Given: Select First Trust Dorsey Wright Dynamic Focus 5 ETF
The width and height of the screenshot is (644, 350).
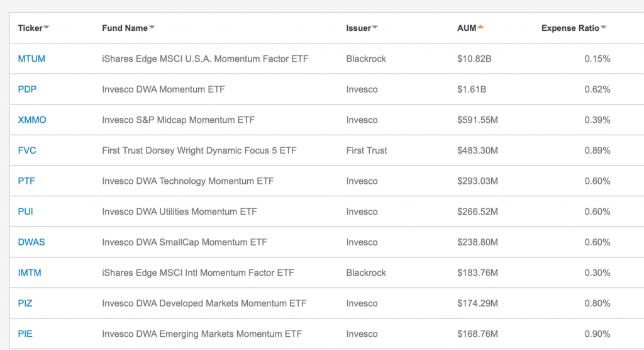Looking at the screenshot, I should (199, 150).
